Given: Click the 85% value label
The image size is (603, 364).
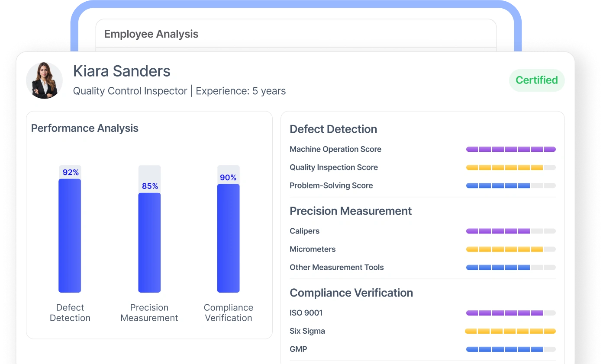Looking at the screenshot, I should pyautogui.click(x=150, y=186).
